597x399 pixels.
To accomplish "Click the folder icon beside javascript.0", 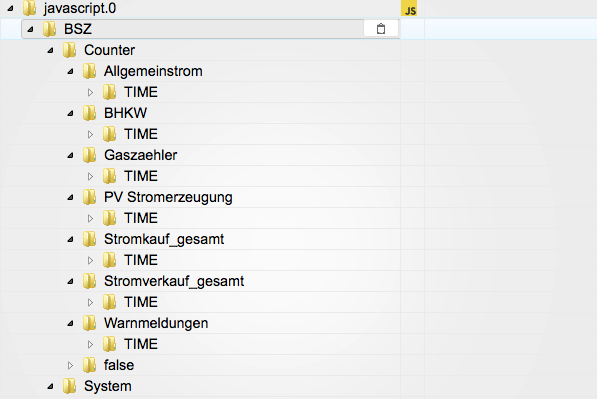I will coord(29,8).
